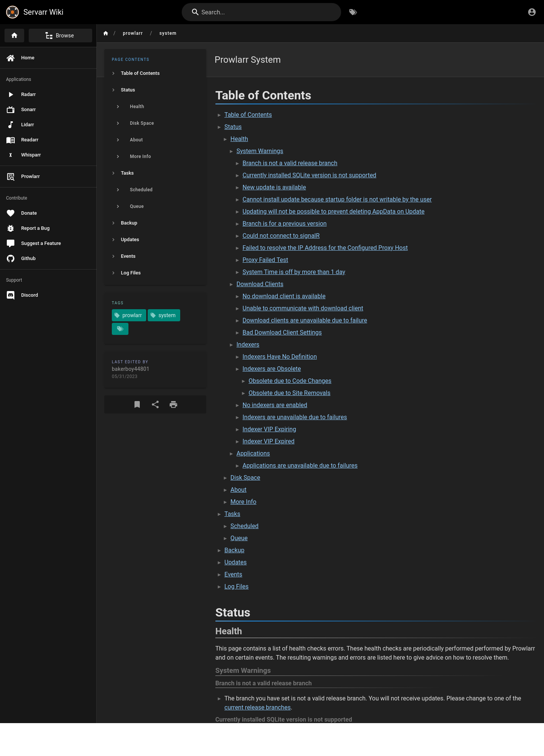Click chevron beside Disk Space in page contents

(118, 123)
